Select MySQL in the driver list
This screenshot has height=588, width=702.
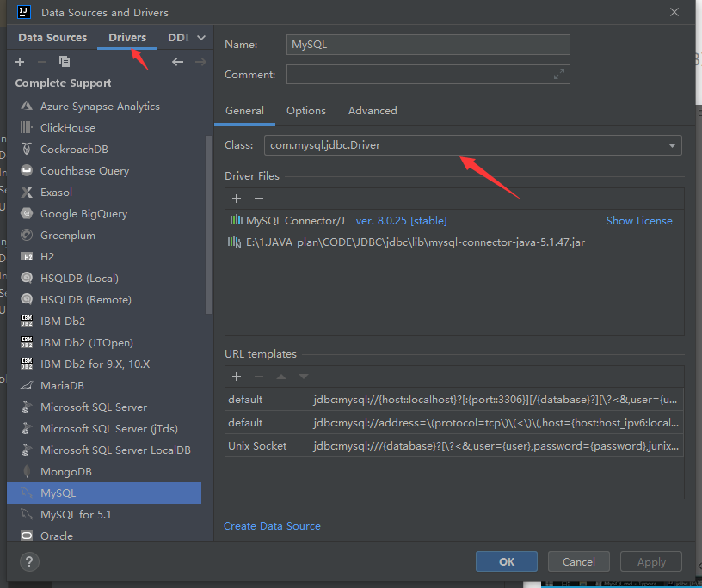tap(104, 493)
